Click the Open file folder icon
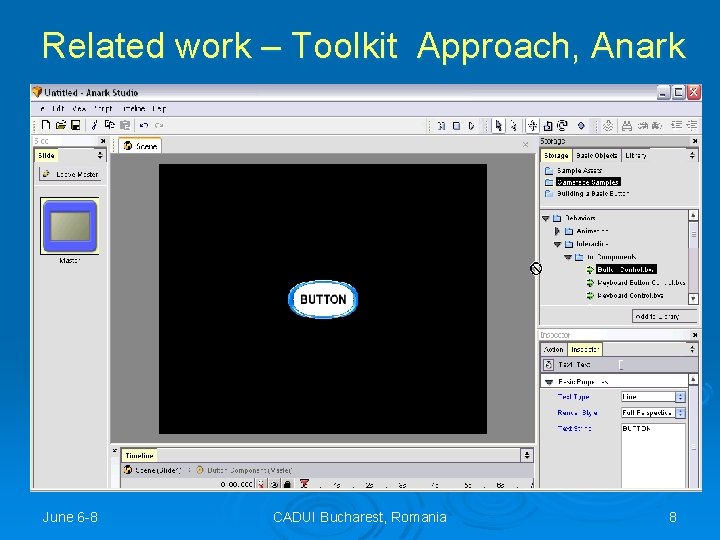Image resolution: width=720 pixels, height=540 pixels. tap(61, 125)
